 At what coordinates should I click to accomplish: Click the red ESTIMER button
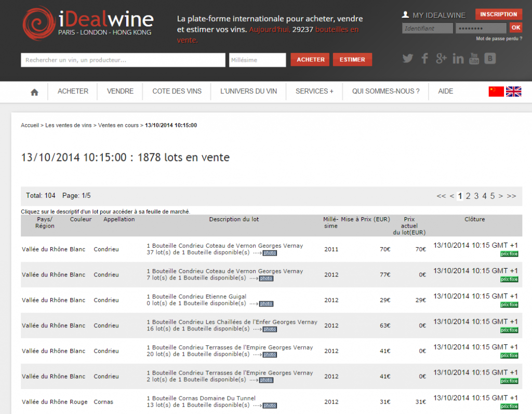click(352, 60)
